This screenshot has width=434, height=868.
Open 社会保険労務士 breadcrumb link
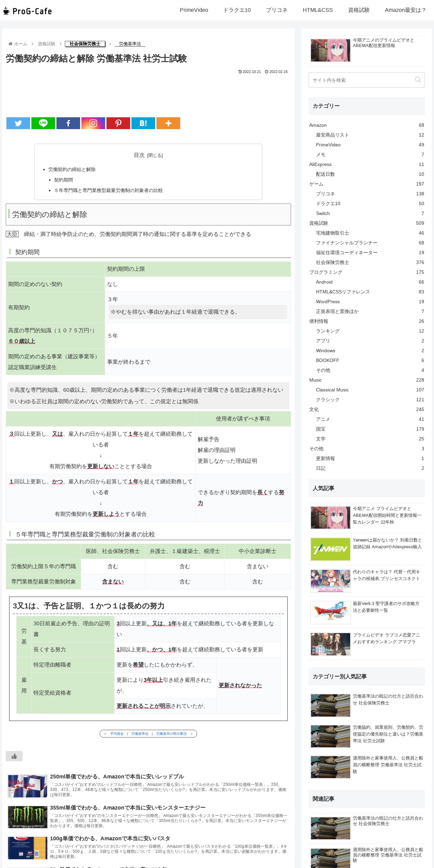[x=85, y=44]
